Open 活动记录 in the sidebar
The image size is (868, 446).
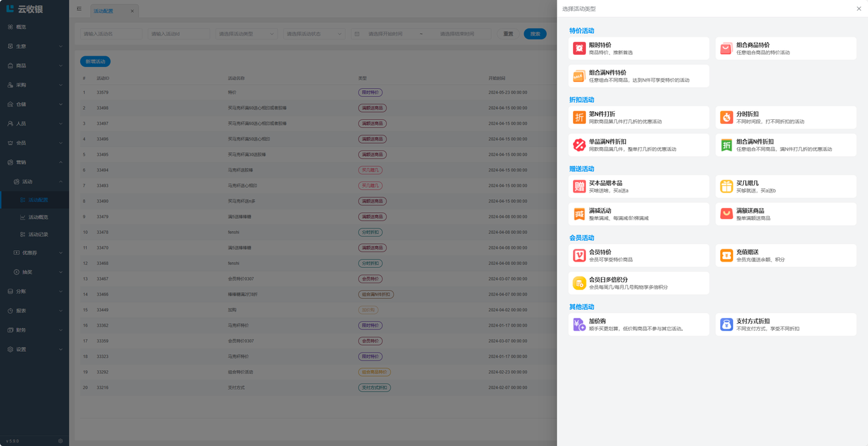(38, 235)
